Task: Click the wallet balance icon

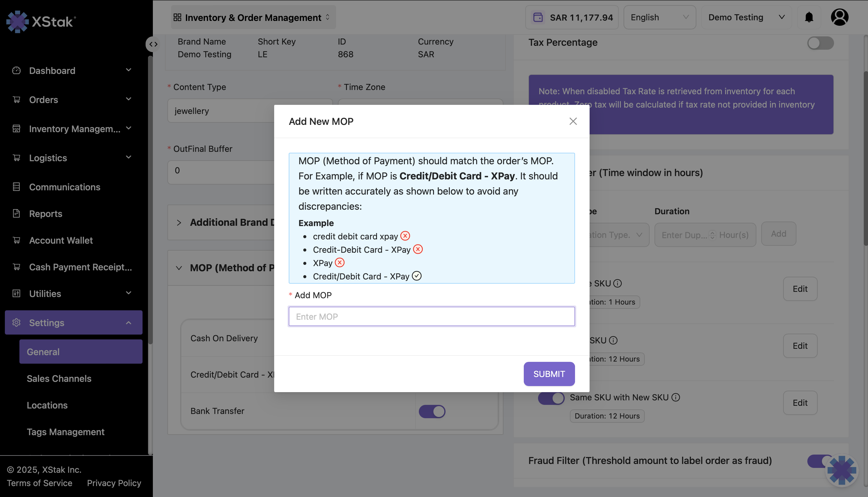Action: [538, 17]
